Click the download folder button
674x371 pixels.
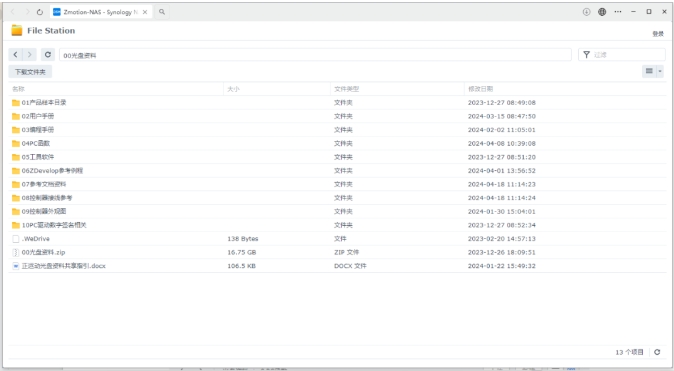point(30,72)
